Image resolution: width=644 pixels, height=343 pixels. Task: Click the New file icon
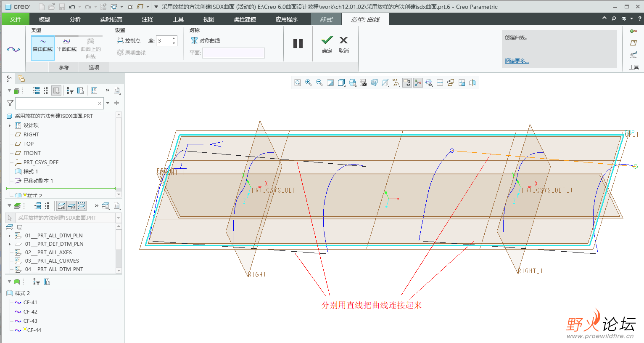tap(42, 7)
